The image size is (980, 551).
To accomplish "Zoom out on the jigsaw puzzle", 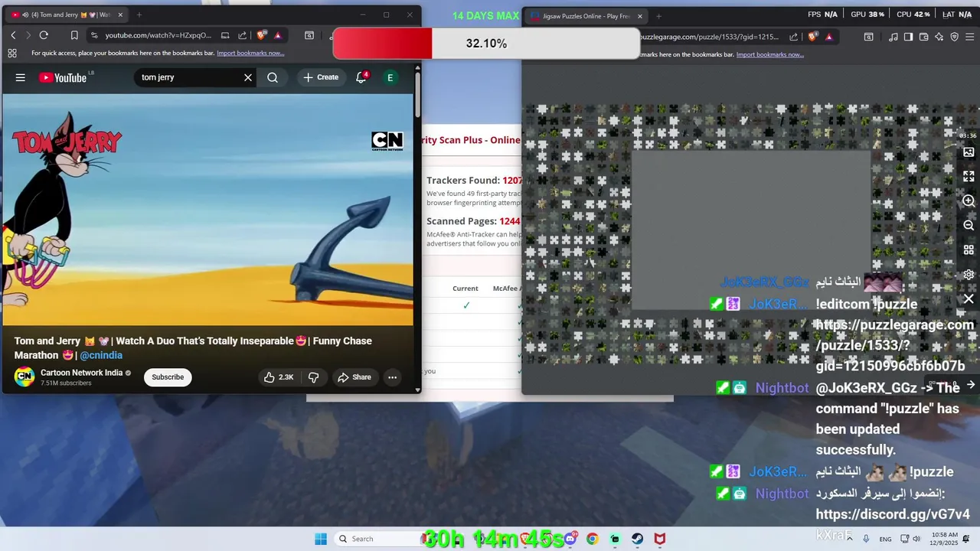I will 969,226.
